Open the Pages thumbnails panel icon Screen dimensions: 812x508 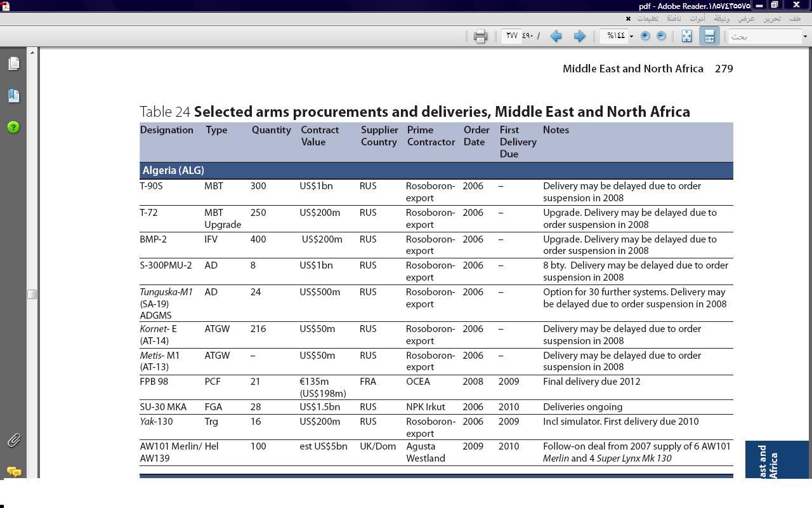[x=13, y=63]
